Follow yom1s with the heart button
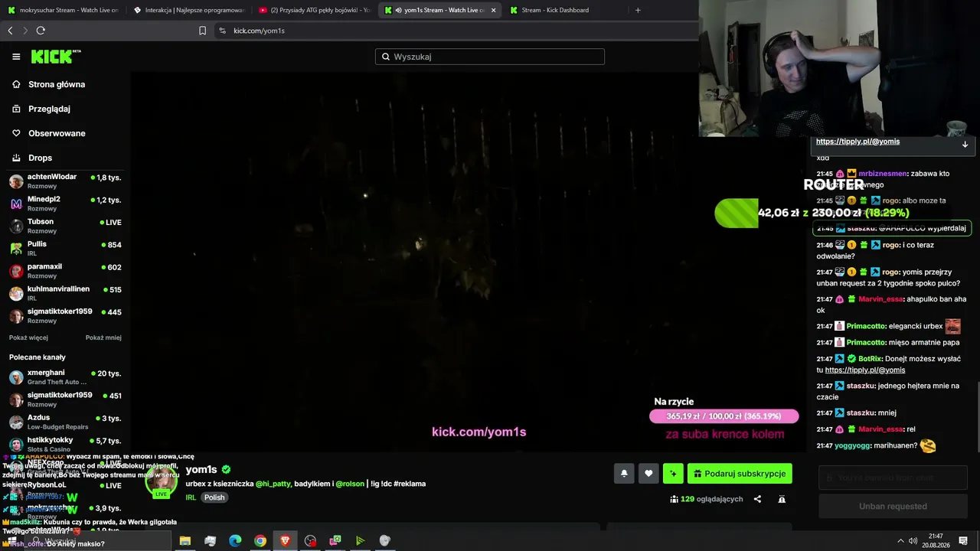The width and height of the screenshot is (980, 551). [648, 474]
